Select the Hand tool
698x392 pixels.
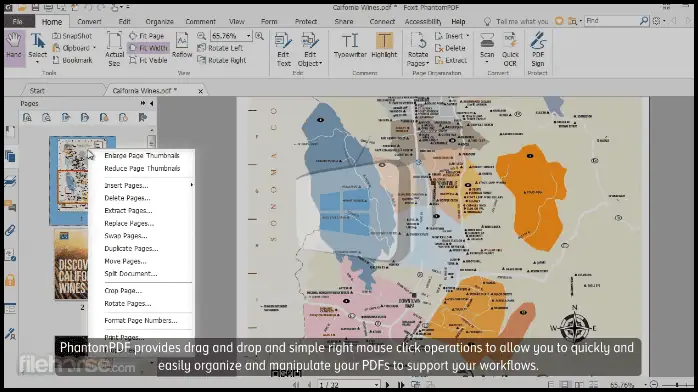click(14, 46)
